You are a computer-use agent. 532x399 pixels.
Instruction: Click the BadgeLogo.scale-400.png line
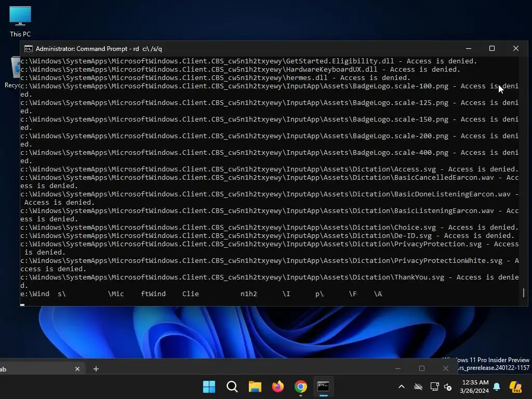coord(270,157)
